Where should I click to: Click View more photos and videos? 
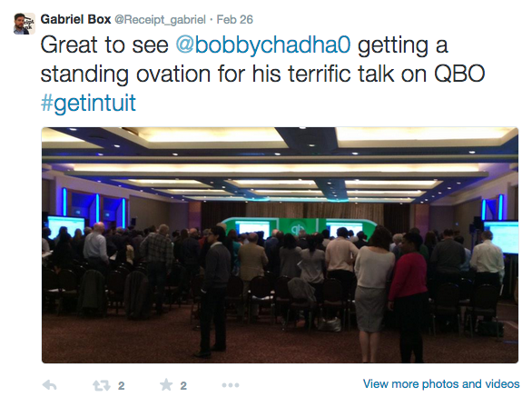(441, 384)
